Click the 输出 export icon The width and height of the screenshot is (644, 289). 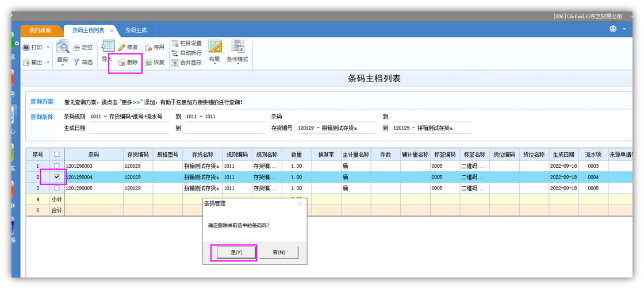click(x=26, y=63)
